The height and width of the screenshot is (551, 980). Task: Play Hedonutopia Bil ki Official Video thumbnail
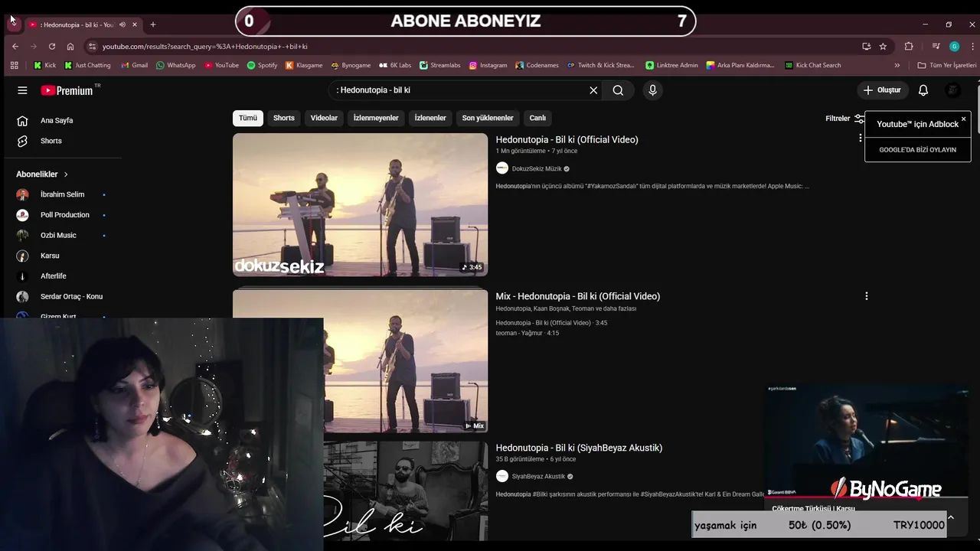[x=360, y=204]
